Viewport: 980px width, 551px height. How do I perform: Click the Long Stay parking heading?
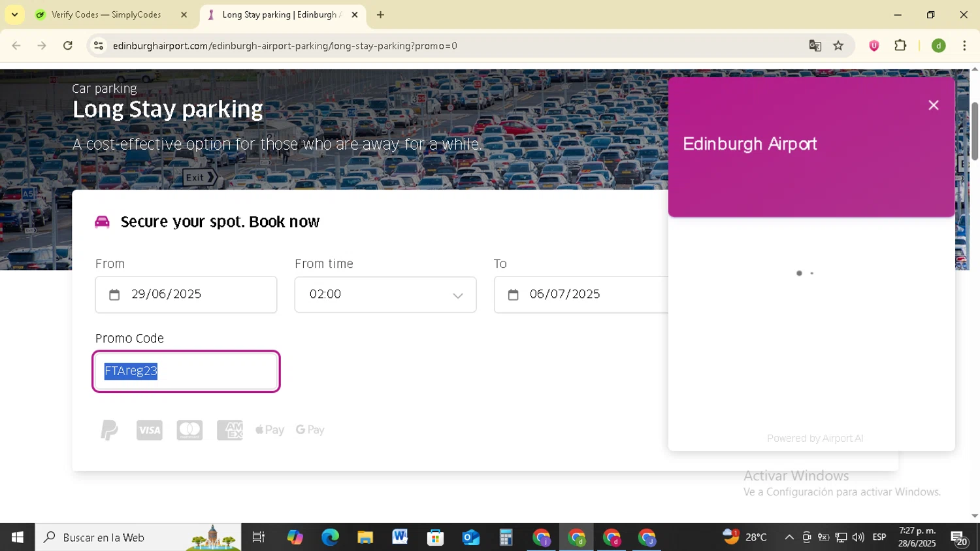(x=167, y=109)
